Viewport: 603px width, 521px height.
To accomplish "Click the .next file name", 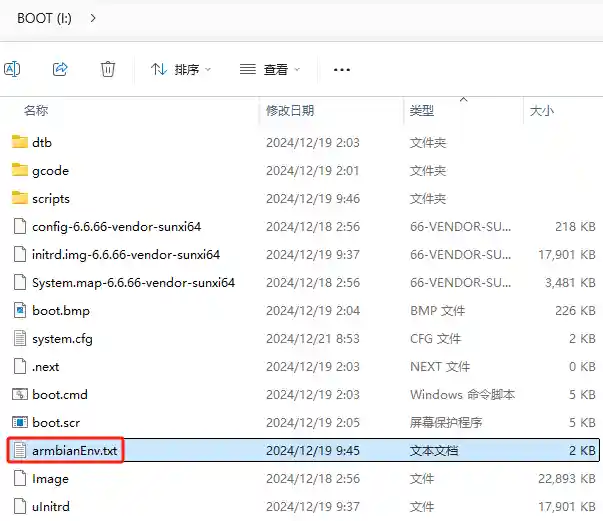I will pos(46,367).
